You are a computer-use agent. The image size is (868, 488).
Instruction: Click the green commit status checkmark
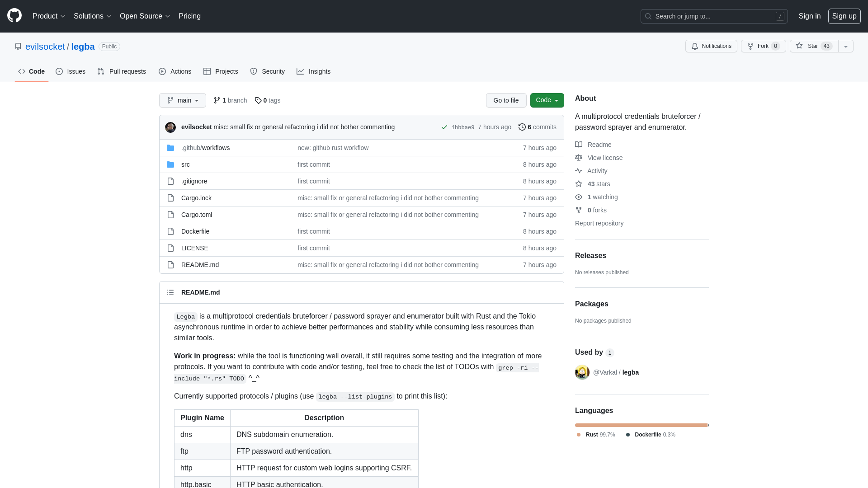(444, 127)
